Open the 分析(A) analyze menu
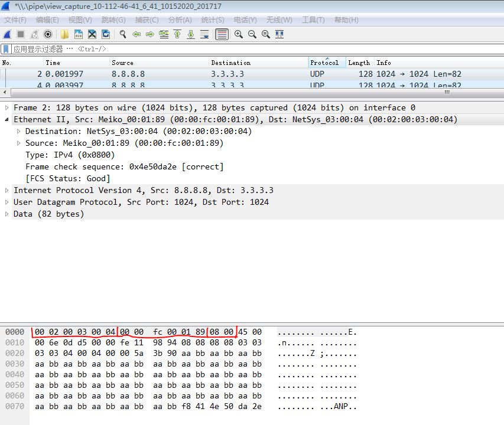Image resolution: width=504 pixels, height=425 pixels. [x=180, y=19]
